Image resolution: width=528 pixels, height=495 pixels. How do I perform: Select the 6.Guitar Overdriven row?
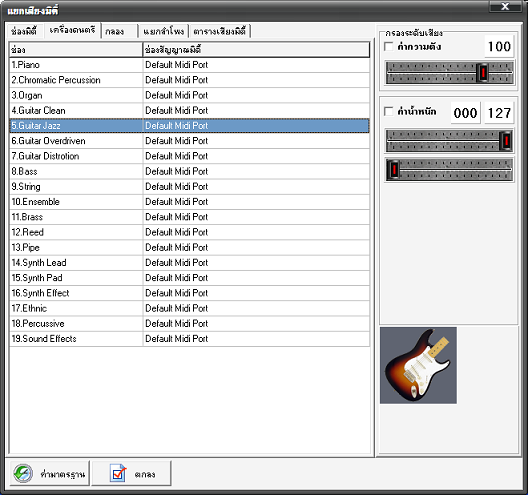(189, 141)
